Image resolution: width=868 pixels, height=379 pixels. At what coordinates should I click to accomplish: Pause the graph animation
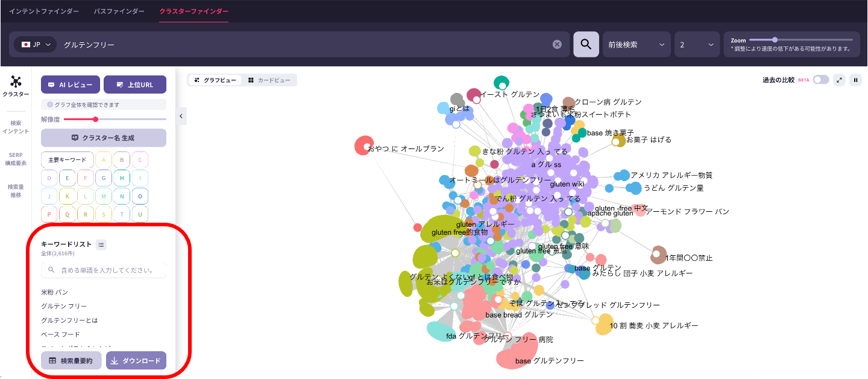point(855,80)
